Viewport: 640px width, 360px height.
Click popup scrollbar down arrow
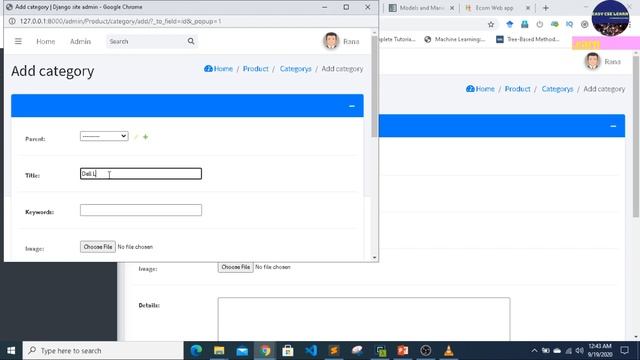[x=374, y=258]
